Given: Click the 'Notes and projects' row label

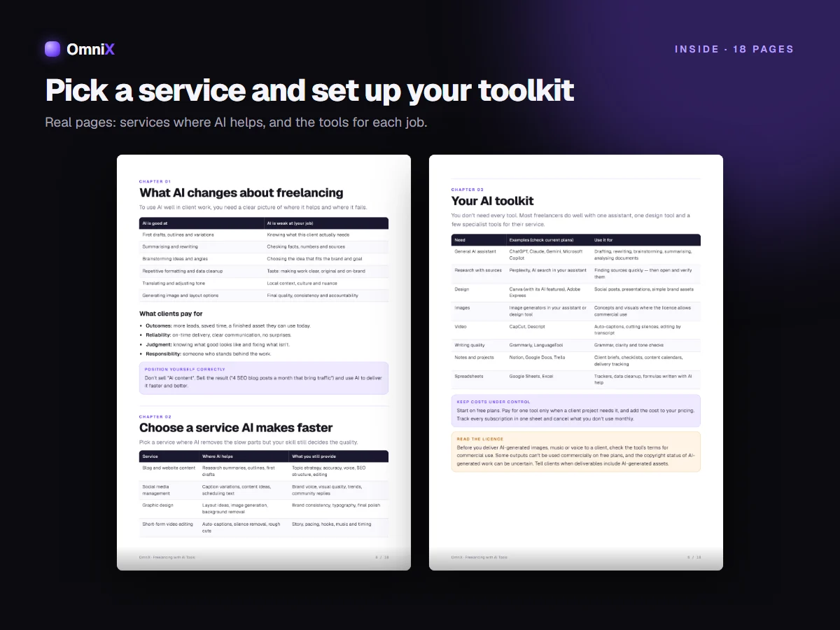Looking at the screenshot, I should [x=475, y=358].
